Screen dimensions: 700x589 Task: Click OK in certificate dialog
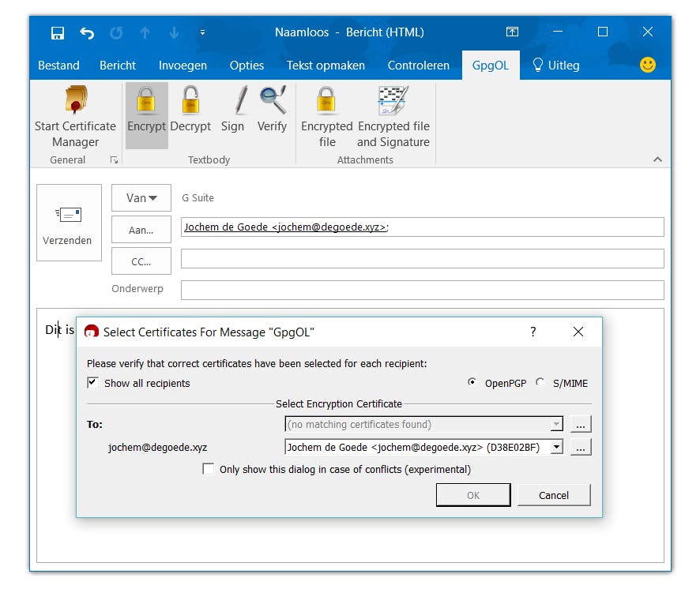pyautogui.click(x=473, y=495)
